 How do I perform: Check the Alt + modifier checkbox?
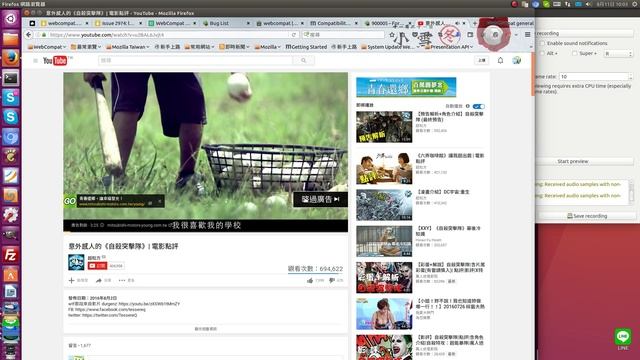point(542,53)
